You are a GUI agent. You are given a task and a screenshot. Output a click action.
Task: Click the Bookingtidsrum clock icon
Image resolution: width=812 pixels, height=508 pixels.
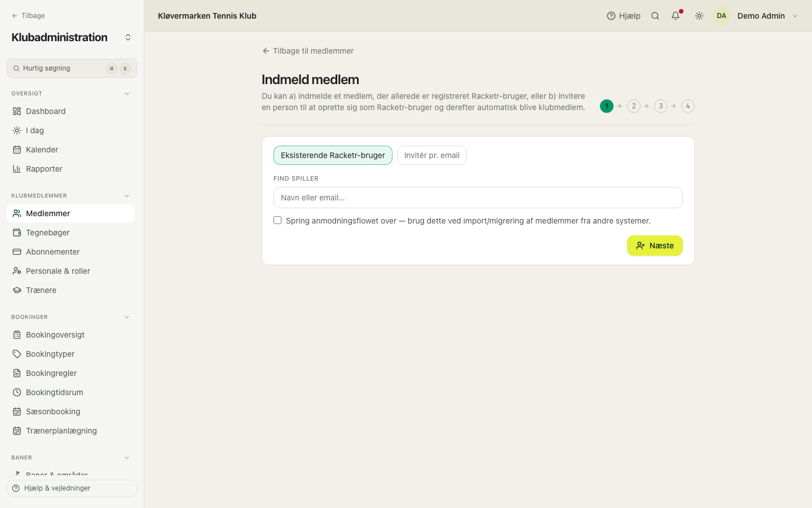pyautogui.click(x=17, y=392)
